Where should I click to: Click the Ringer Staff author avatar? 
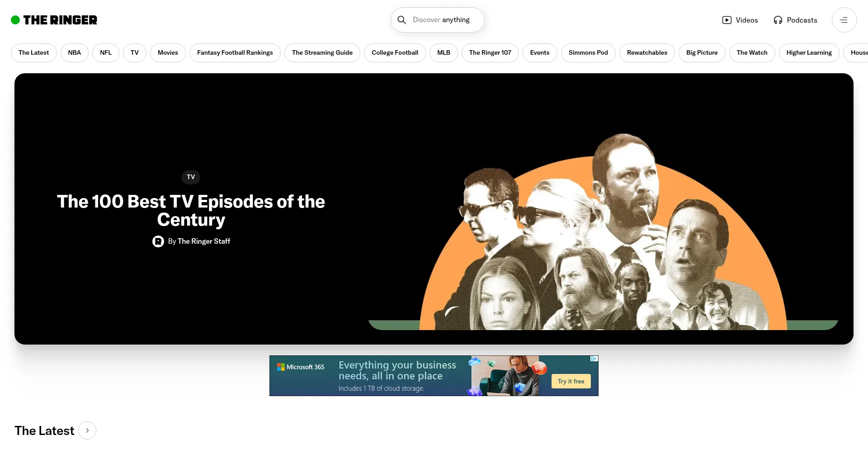click(x=158, y=241)
